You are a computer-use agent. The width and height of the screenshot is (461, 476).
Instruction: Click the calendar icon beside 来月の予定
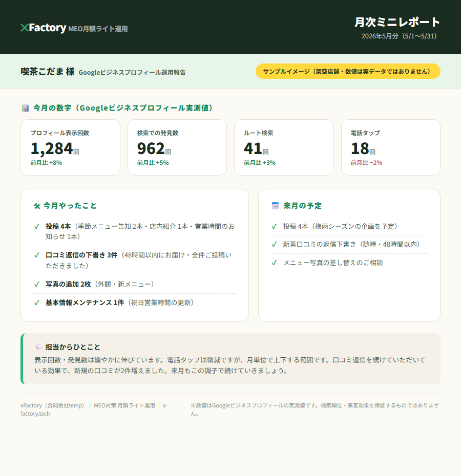click(x=276, y=206)
